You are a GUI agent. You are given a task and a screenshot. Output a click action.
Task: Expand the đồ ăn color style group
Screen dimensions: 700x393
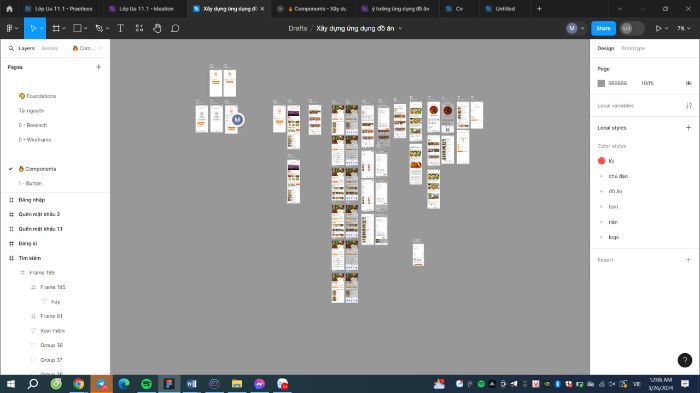pyautogui.click(x=601, y=191)
